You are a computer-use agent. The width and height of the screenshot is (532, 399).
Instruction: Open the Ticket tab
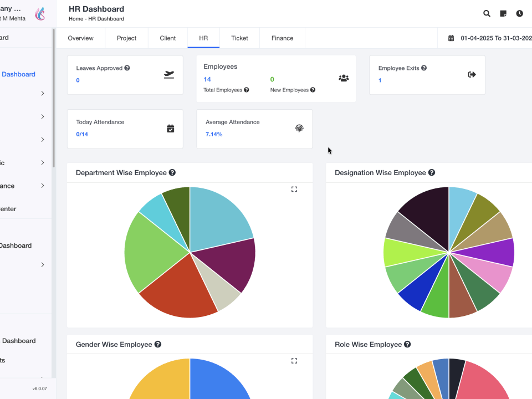click(239, 38)
